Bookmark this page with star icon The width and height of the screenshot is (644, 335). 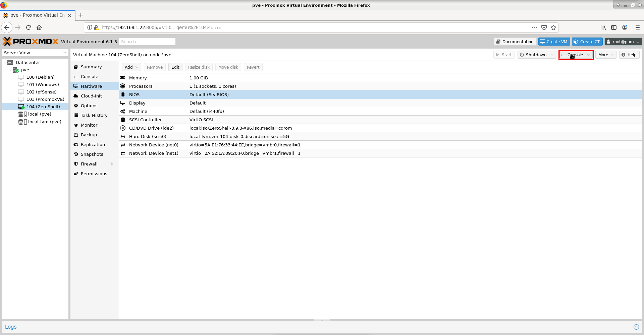[553, 27]
